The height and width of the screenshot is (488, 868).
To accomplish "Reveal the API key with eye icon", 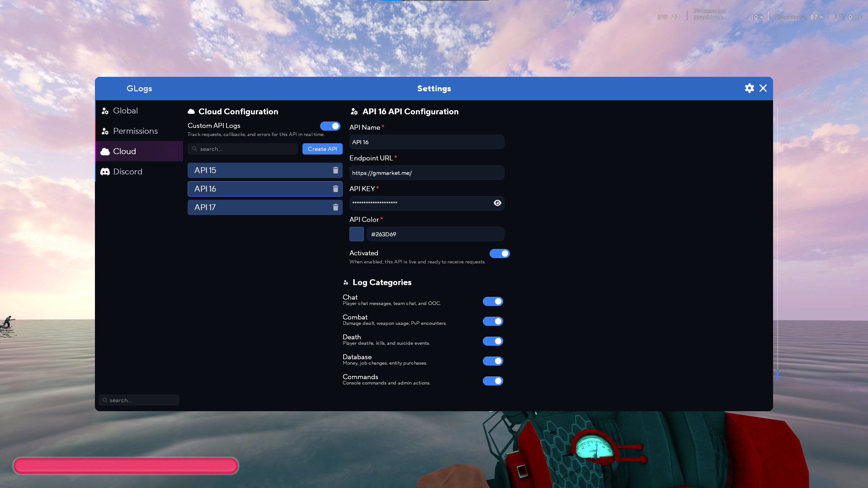I will 497,203.
